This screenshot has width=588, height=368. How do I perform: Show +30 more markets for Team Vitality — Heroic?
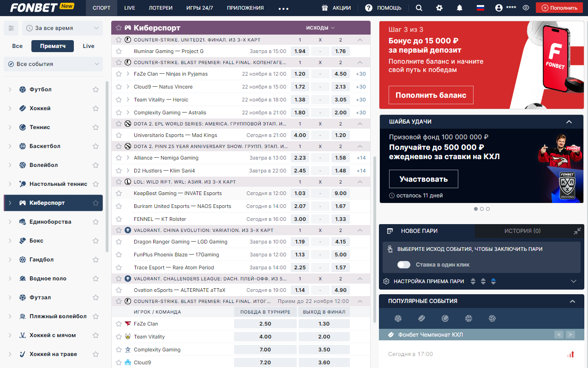(361, 100)
